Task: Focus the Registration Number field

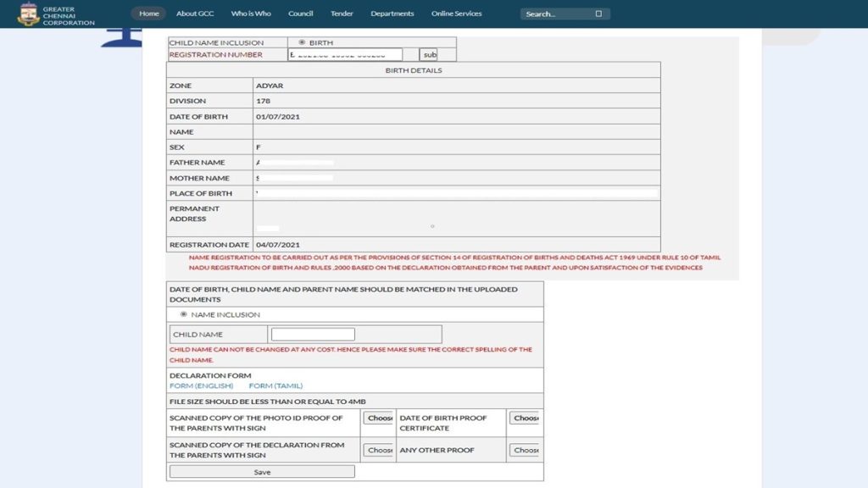Action: 345,54
